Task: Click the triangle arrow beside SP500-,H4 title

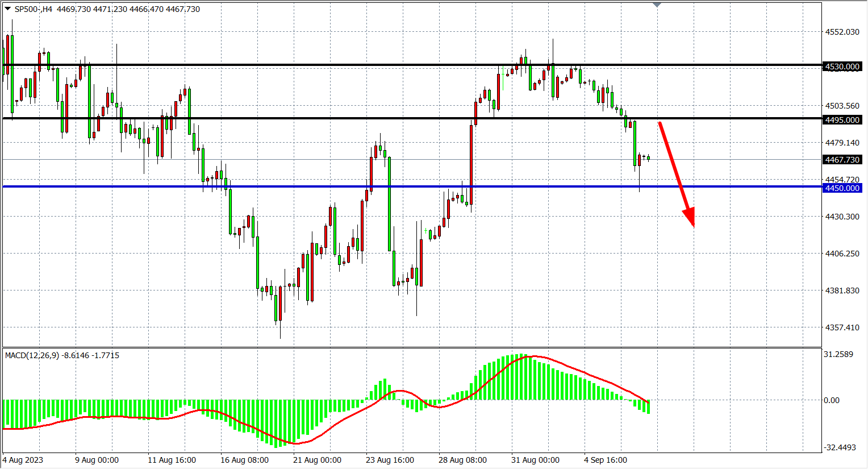Action: coord(8,9)
